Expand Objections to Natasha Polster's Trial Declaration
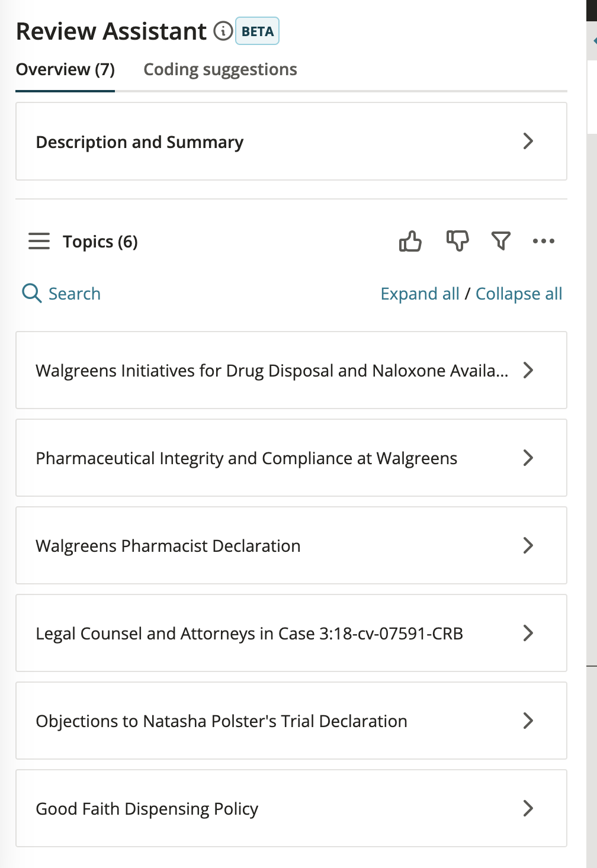 tap(291, 721)
